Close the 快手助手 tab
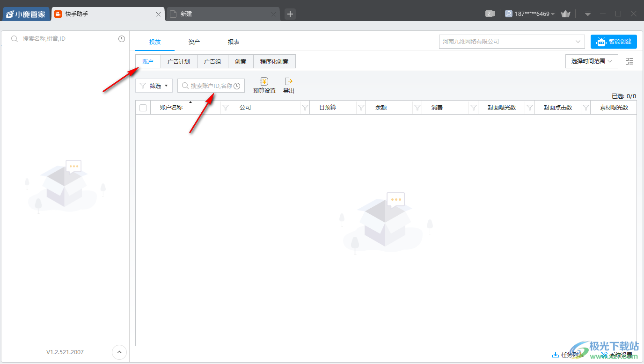This screenshot has height=364, width=644. pyautogui.click(x=158, y=15)
